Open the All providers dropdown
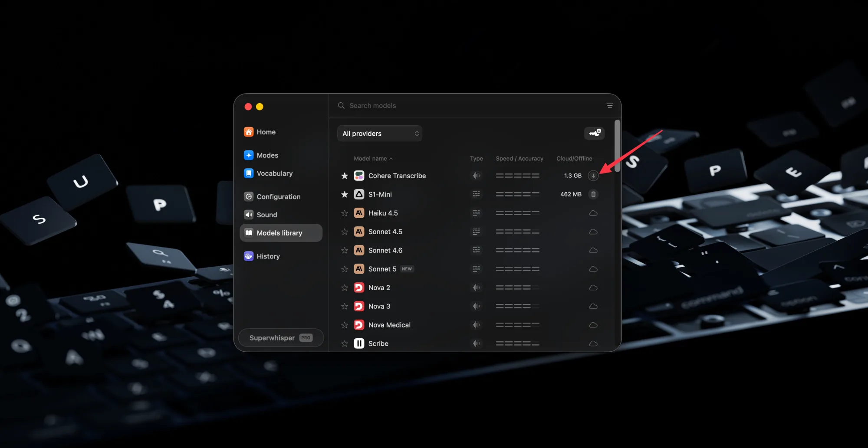The width and height of the screenshot is (868, 448). [x=380, y=134]
